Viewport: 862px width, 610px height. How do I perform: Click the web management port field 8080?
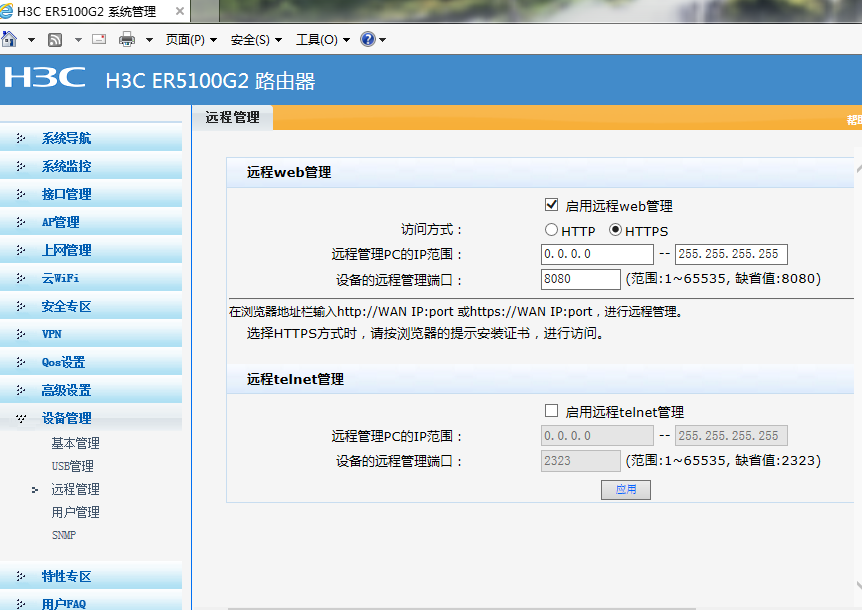click(581, 279)
